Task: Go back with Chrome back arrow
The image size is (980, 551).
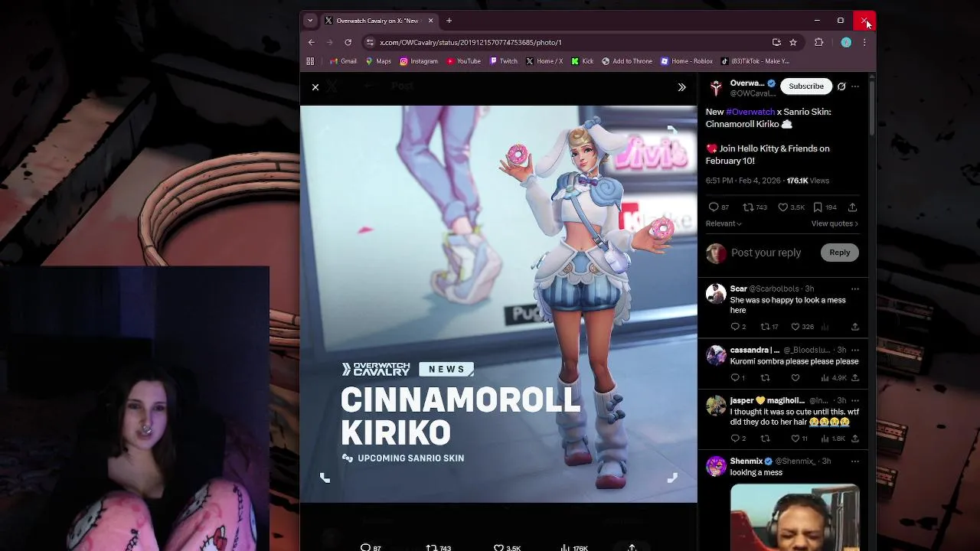Action: coord(312,42)
